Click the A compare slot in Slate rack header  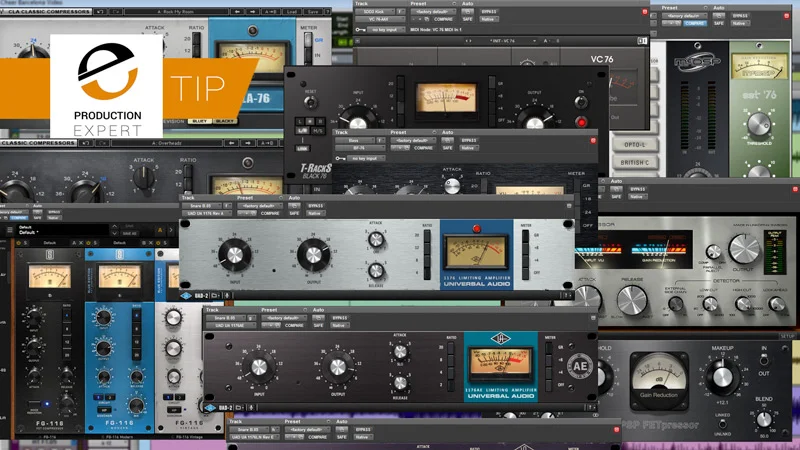click(x=160, y=230)
